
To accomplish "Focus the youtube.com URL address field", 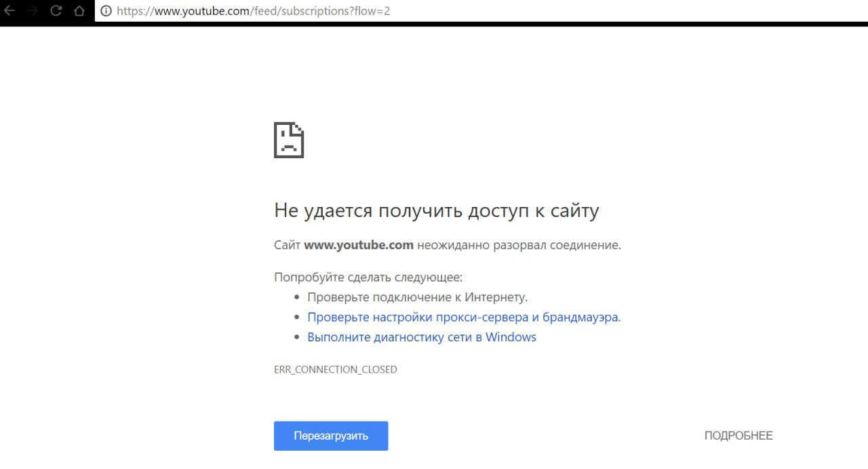I will point(481,11).
